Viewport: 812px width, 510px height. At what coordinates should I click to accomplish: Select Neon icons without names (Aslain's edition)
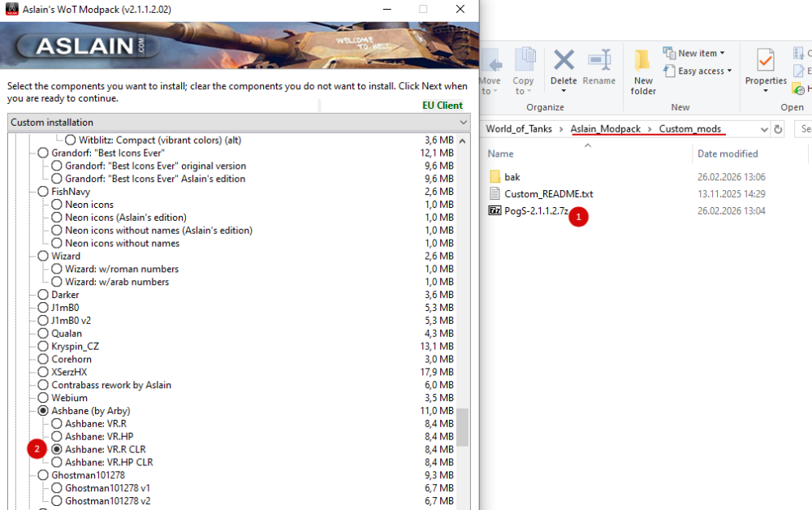coord(57,231)
